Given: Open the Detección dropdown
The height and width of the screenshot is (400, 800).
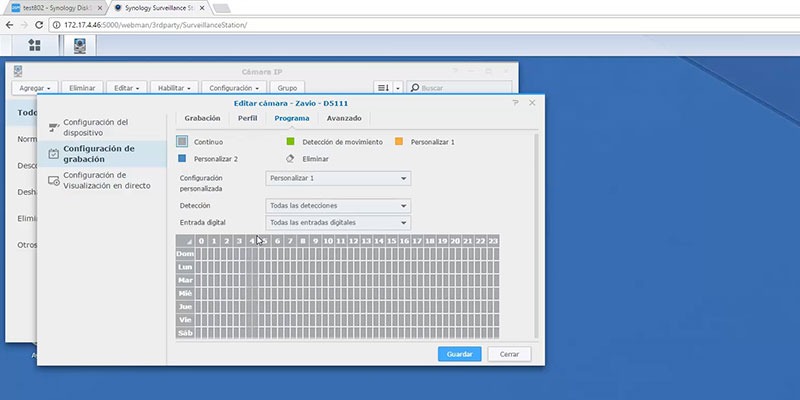Looking at the screenshot, I should (338, 206).
